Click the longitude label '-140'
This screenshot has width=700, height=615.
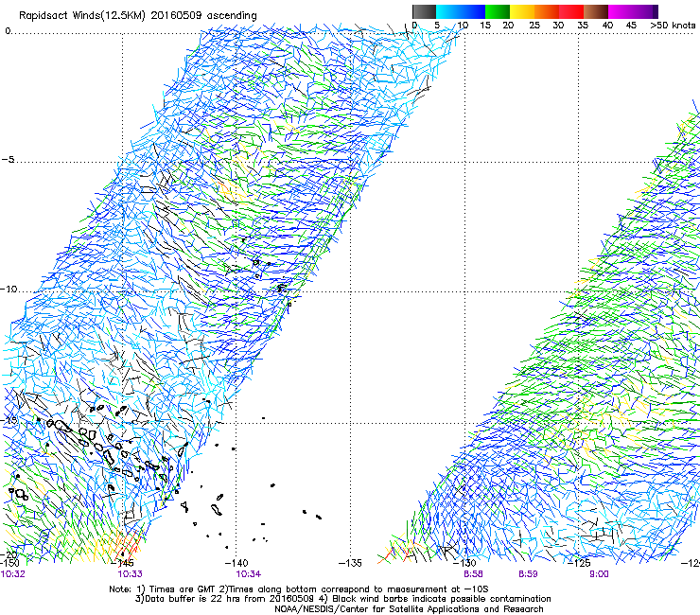tap(236, 563)
